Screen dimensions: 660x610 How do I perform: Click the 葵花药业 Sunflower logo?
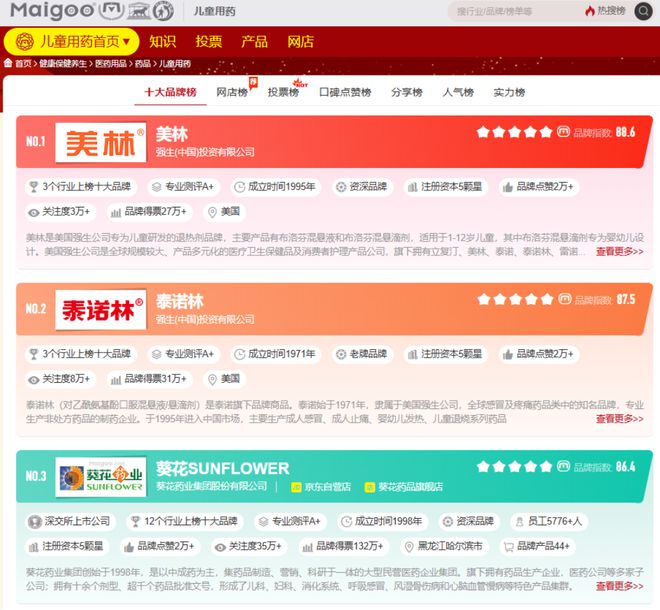point(101,477)
